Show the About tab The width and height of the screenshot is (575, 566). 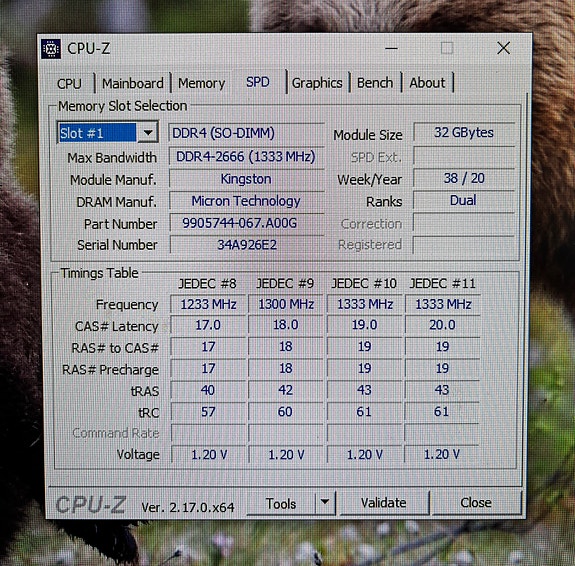tap(427, 83)
